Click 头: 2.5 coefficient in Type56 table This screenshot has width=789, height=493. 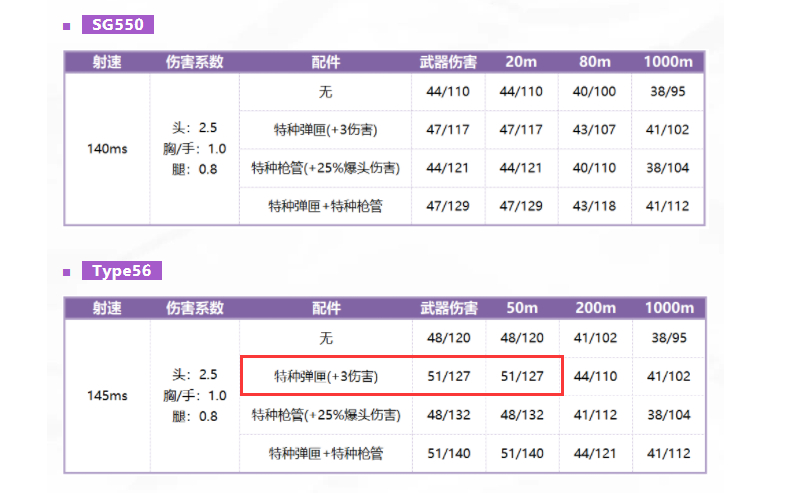pos(195,375)
